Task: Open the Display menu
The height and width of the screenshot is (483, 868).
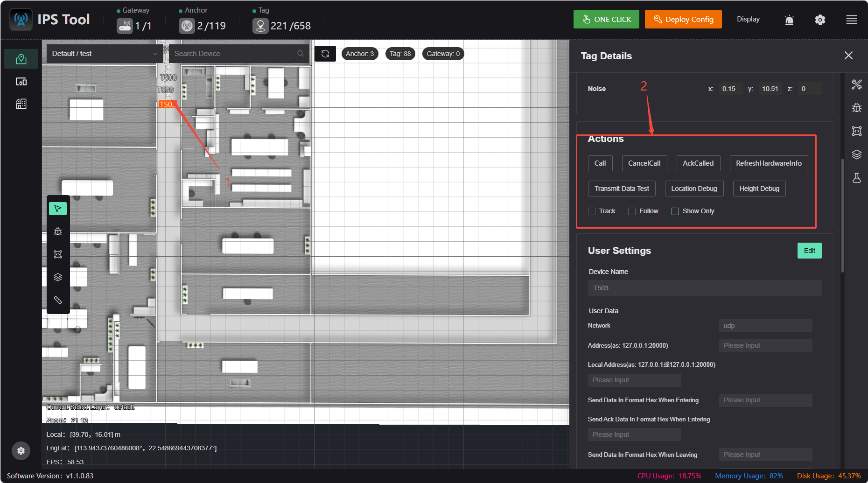Action: [x=748, y=19]
